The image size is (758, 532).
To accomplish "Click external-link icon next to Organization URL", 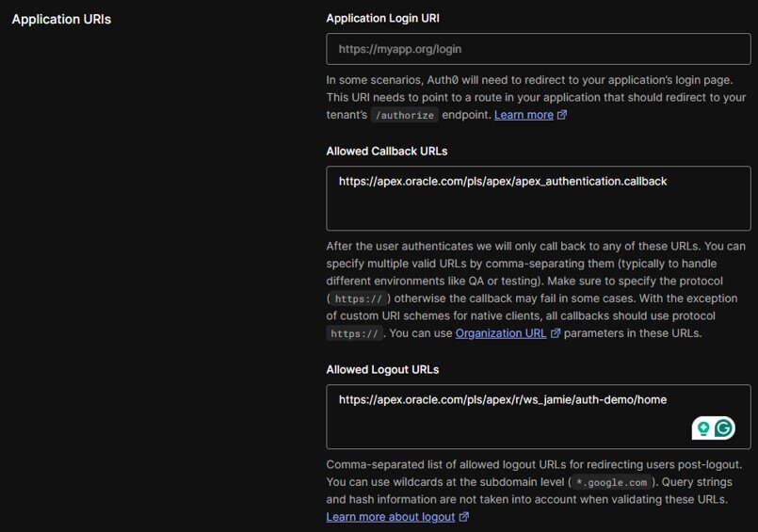I will coord(556,333).
